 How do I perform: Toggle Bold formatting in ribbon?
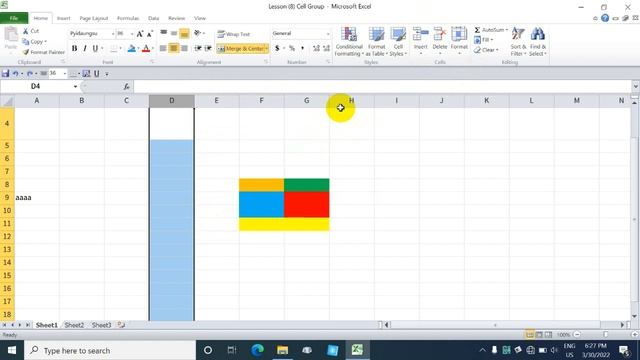pyautogui.click(x=74, y=49)
